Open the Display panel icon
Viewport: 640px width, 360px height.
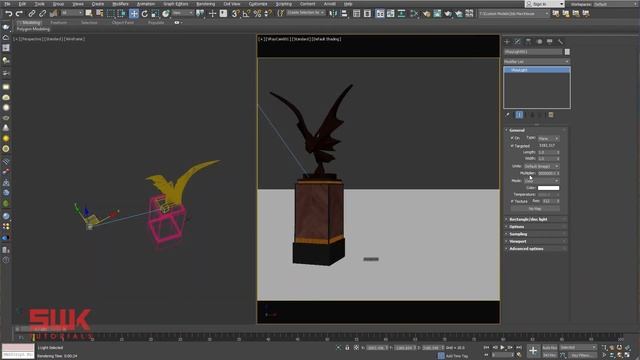tap(550, 42)
